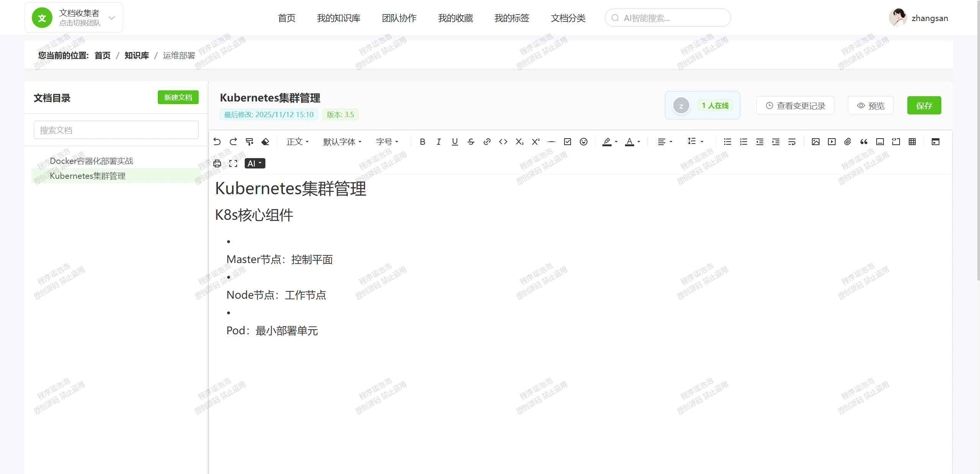The image size is (980, 474).
Task: Click the 新建文档 button
Action: [x=178, y=97]
